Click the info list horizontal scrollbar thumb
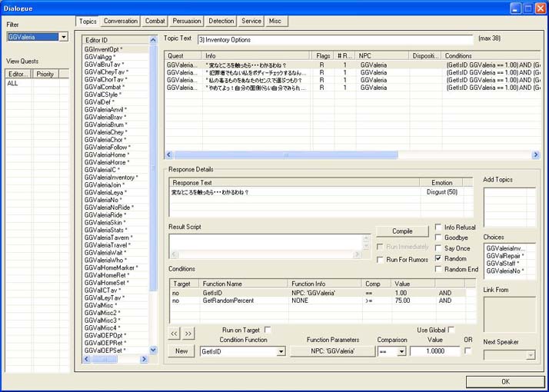549x392 pixels. (x=286, y=154)
